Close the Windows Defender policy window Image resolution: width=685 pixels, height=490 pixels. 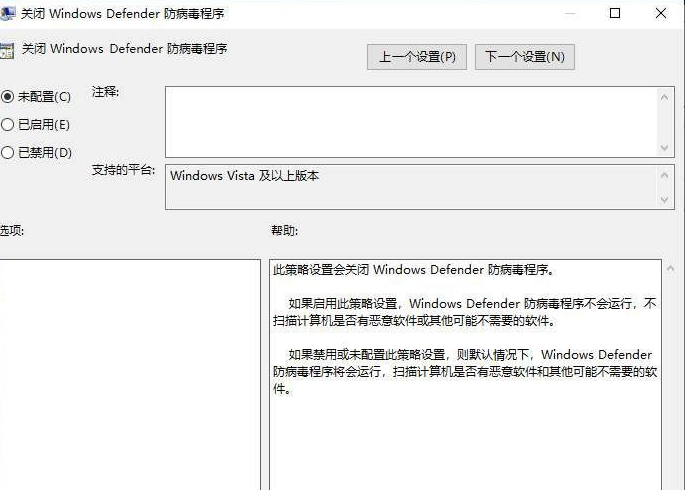[661, 13]
